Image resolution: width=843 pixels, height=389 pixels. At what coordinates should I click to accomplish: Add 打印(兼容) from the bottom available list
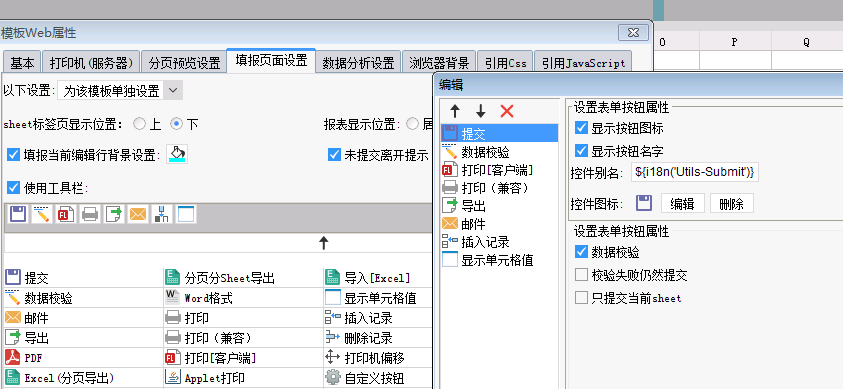click(209, 338)
